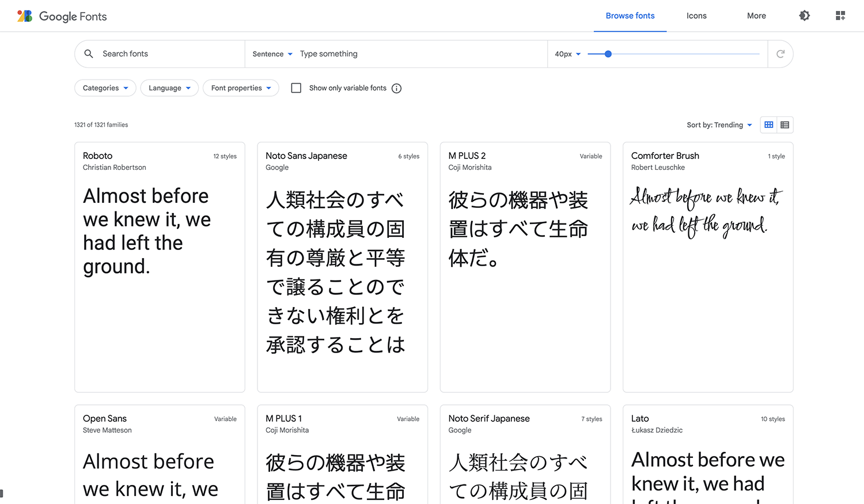Open variable fonts info icon
864x504 pixels.
396,88
